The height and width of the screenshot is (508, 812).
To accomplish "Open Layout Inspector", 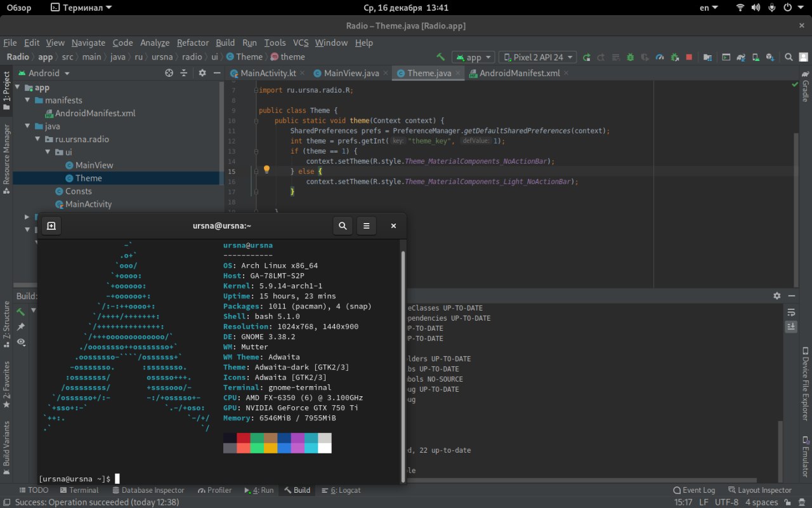I will point(760,490).
